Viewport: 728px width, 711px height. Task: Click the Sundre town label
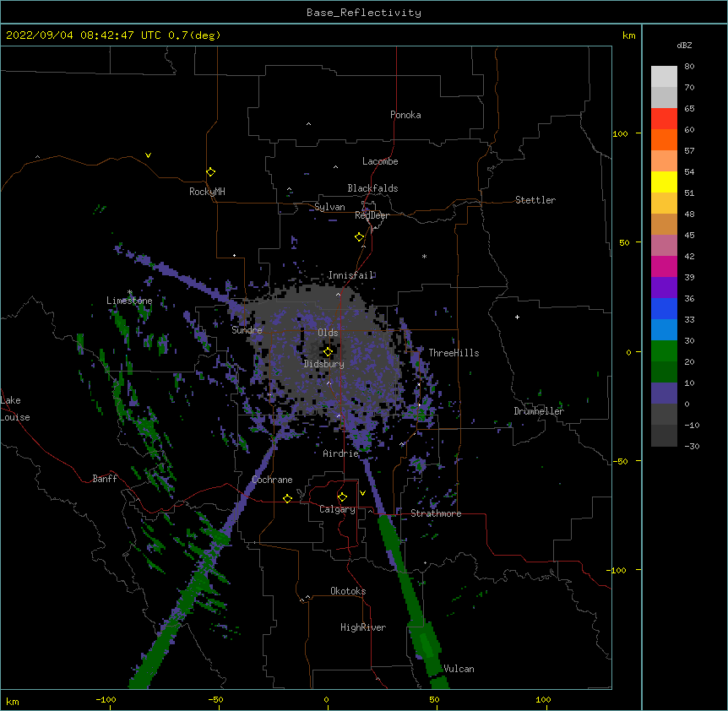[x=247, y=330]
